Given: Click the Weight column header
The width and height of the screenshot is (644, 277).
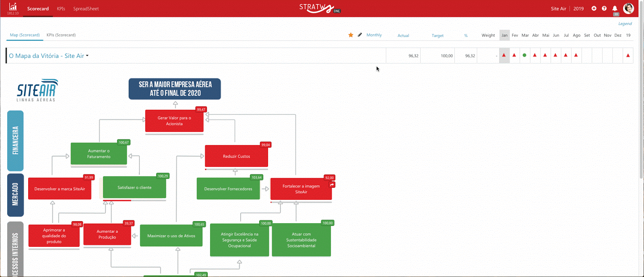Looking at the screenshot, I should tap(488, 35).
